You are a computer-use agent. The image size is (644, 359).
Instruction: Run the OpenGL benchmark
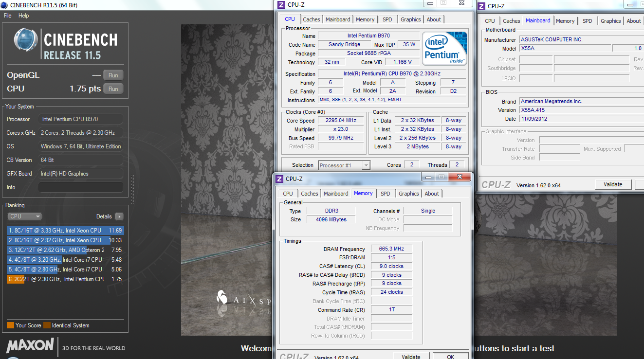(113, 75)
